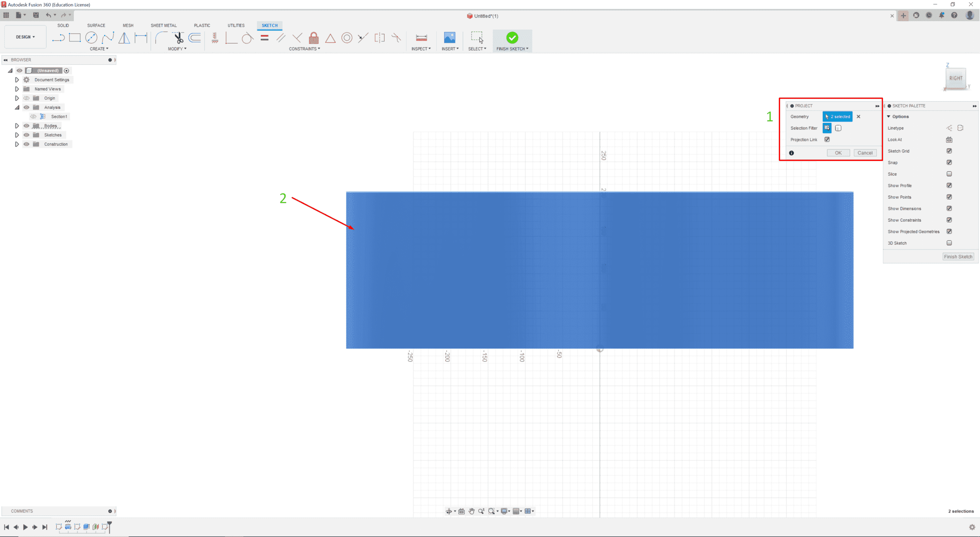Apply the Fix/Unfix lock constraint
The height and width of the screenshot is (537, 980).
point(314,38)
